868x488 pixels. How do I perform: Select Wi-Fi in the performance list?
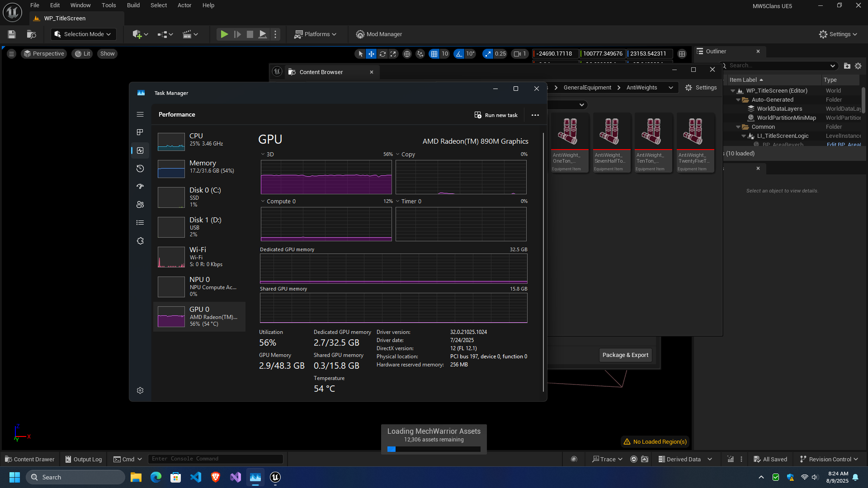coord(199,257)
